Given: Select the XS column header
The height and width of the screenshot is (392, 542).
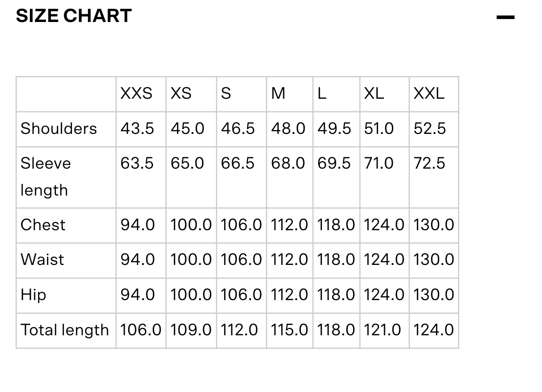Looking at the screenshot, I should click(181, 93).
